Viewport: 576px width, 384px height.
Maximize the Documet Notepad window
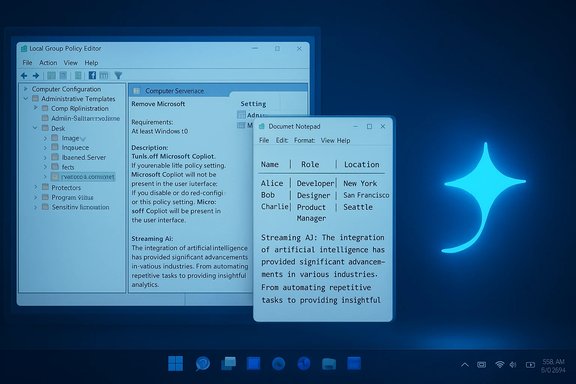pos(369,126)
